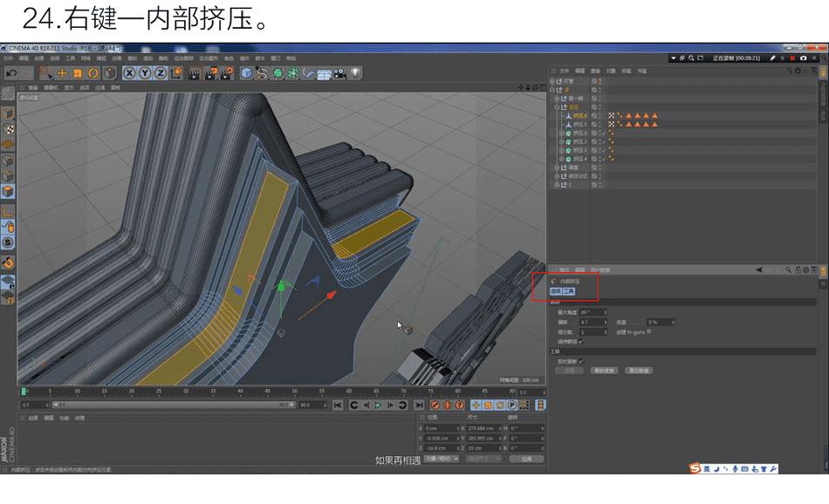This screenshot has height=504, width=829.
Task: Select the Move tool in toolbar
Action: [61, 73]
